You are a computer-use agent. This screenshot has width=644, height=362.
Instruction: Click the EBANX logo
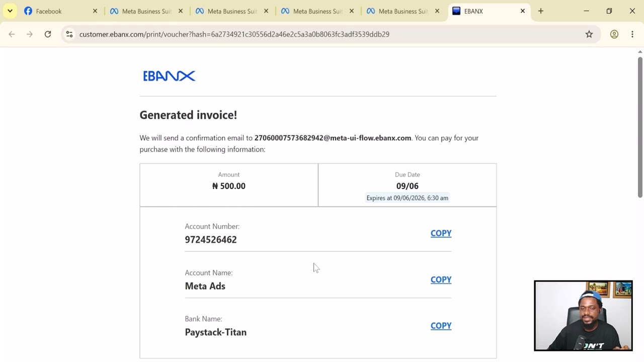click(169, 76)
